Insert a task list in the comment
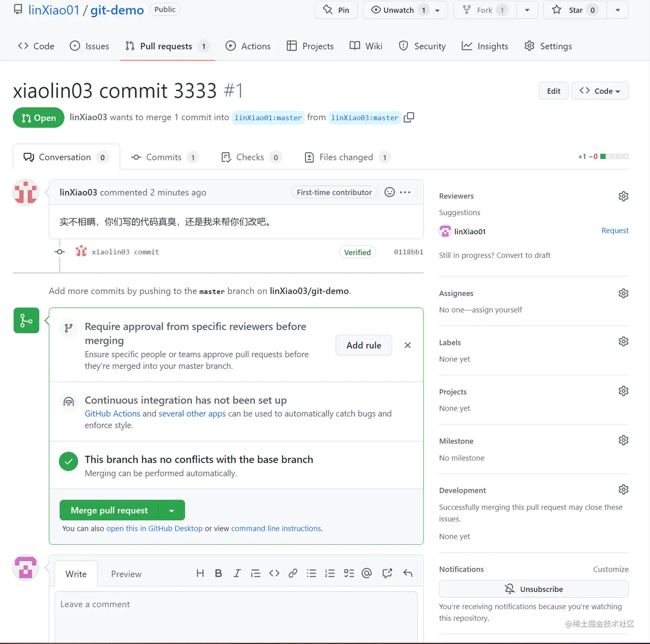The image size is (650, 644). [349, 573]
